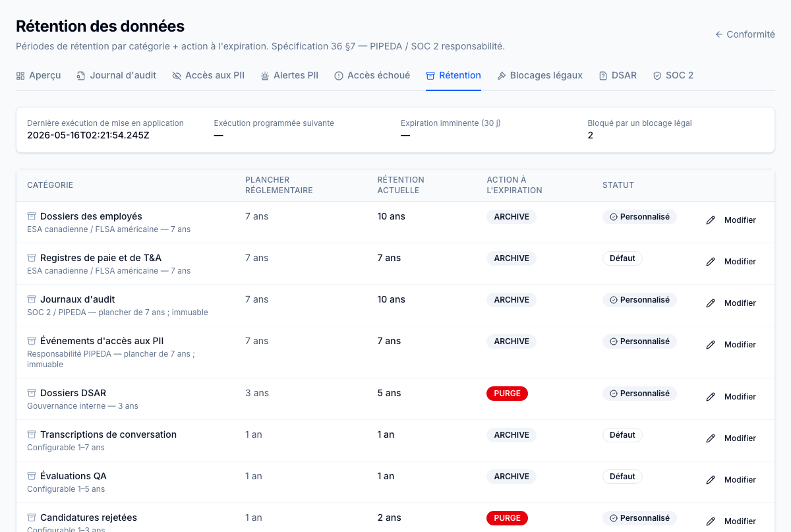Screen dimensions: 791x532
Task: Click the Personnalisé status for Journaux d'audit
Action: [x=639, y=300]
